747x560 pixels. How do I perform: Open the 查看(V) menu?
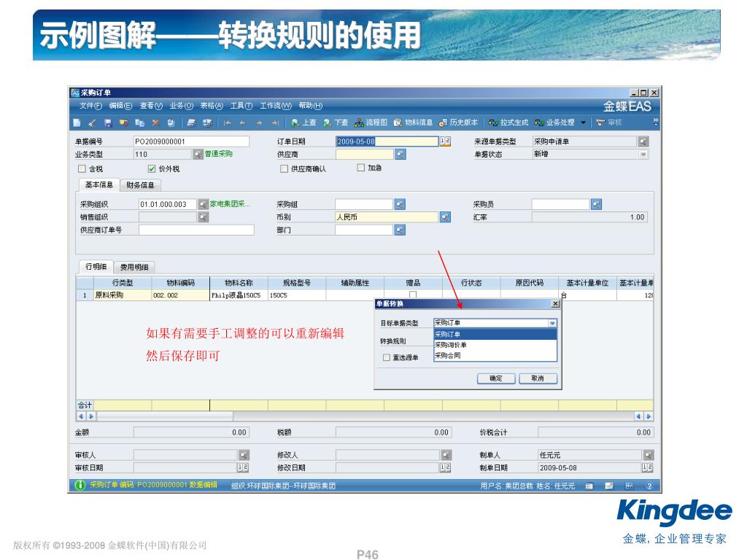[x=151, y=106]
